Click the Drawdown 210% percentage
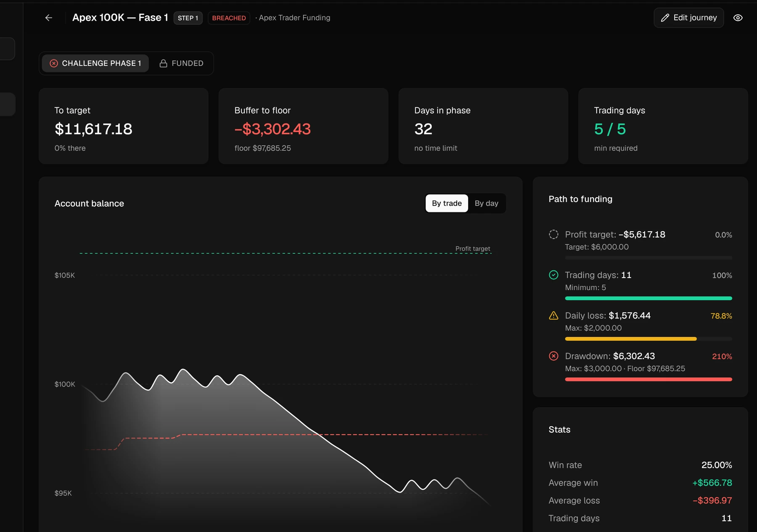The height and width of the screenshot is (532, 757). (722, 356)
